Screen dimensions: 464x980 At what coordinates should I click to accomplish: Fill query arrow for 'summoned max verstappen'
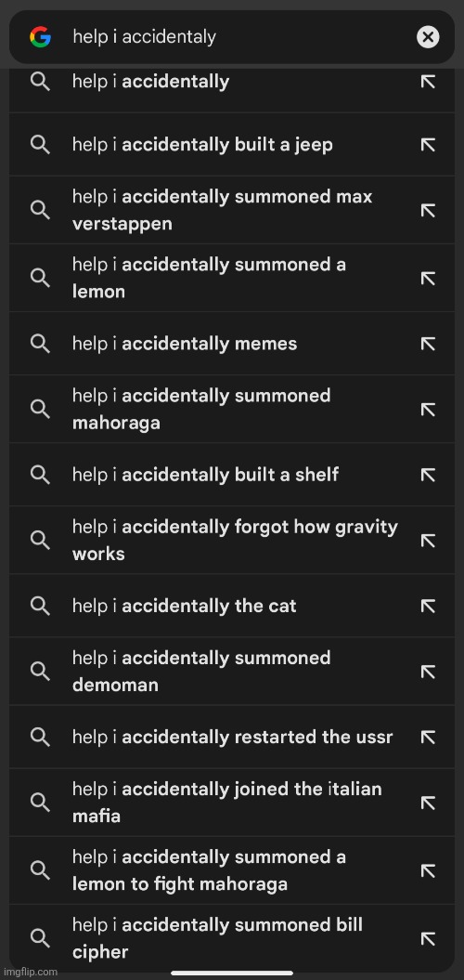428,211
